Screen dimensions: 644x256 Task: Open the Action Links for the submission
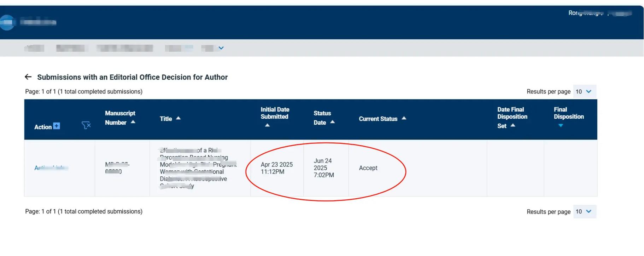pos(51,168)
